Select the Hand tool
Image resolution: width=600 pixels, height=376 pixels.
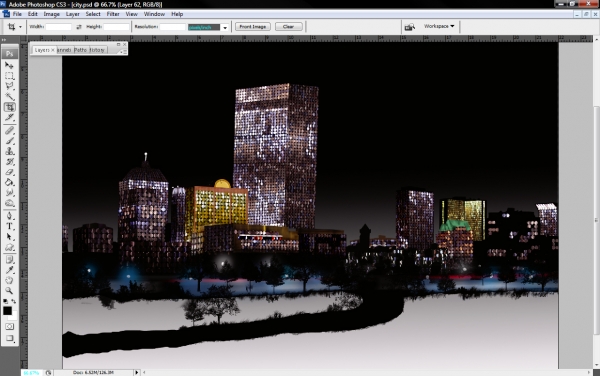[9, 281]
